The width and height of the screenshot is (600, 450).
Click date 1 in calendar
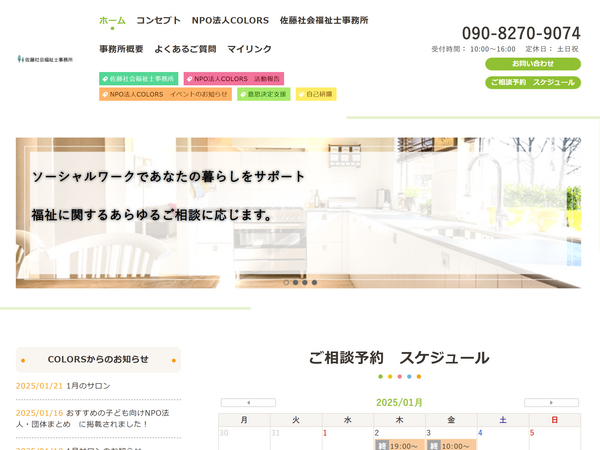click(325, 433)
